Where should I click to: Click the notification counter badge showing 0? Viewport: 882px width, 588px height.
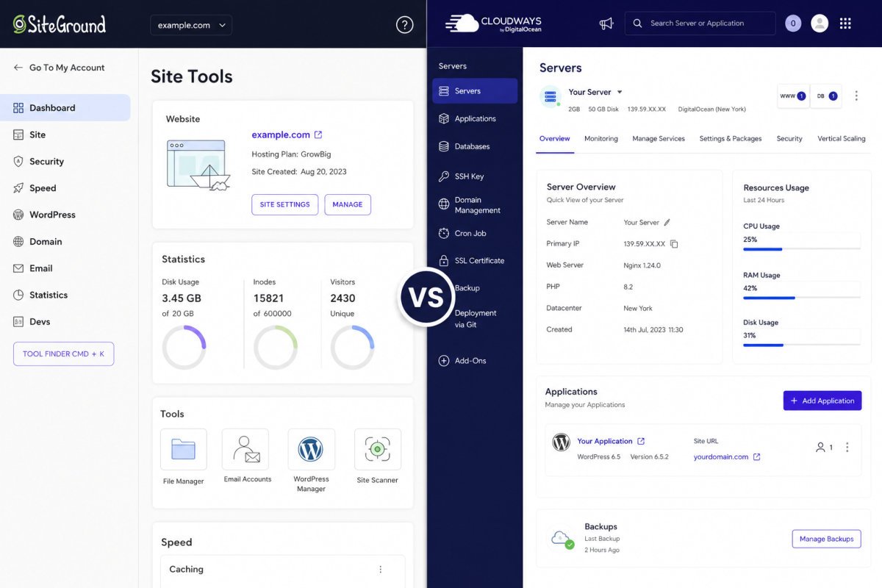tap(793, 24)
